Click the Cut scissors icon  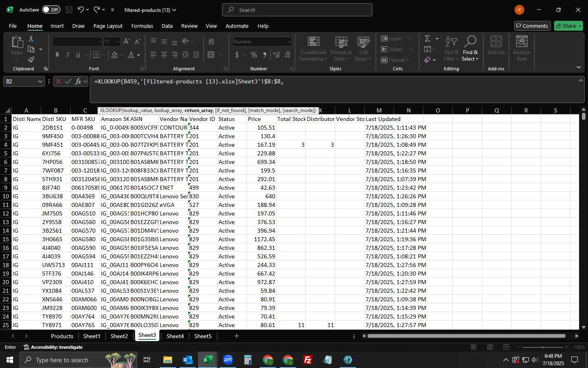pos(31,39)
